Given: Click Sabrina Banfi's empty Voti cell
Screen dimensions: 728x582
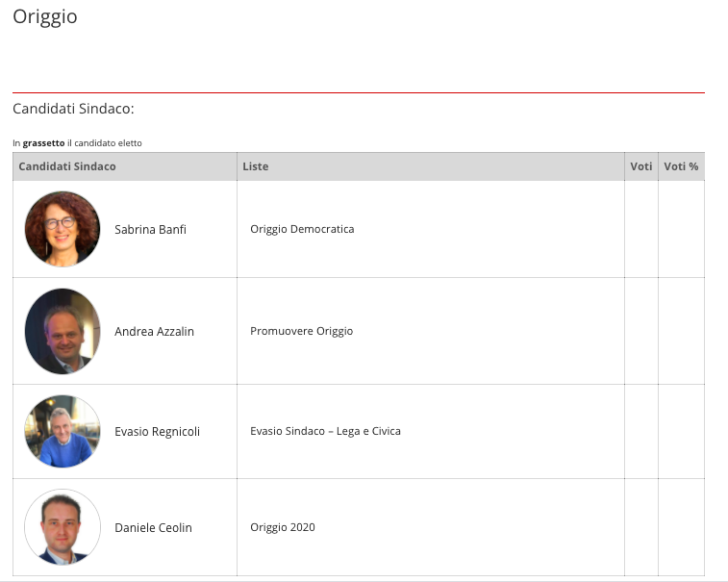Looking at the screenshot, I should (641, 229).
